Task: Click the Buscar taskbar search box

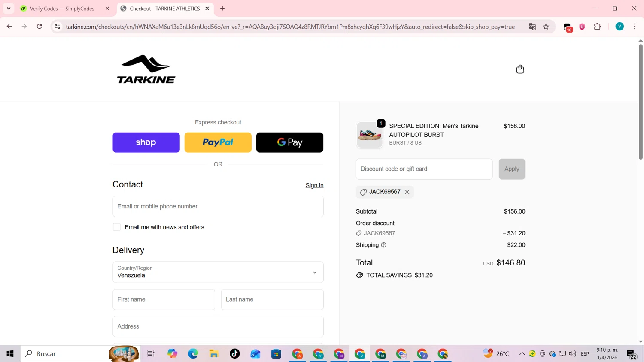Action: pyautogui.click(x=80, y=354)
